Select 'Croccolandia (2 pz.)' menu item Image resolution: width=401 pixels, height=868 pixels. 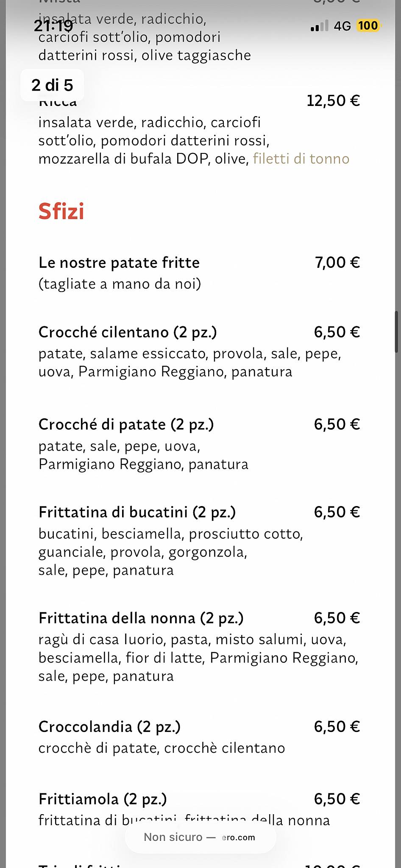coord(109,727)
